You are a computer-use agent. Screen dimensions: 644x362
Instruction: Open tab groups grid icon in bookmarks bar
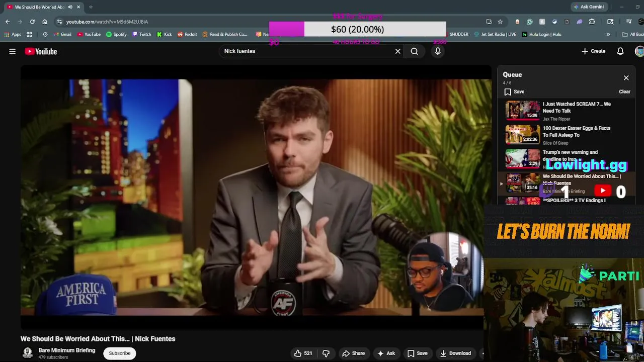[x=29, y=35]
